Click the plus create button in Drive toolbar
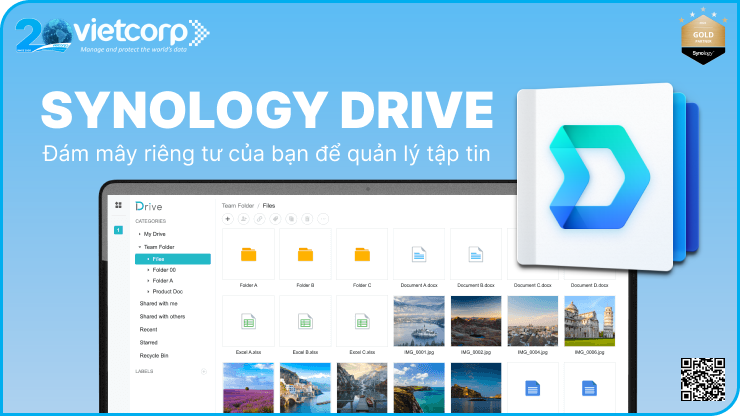Image resolution: width=740 pixels, height=416 pixels. coord(227,219)
